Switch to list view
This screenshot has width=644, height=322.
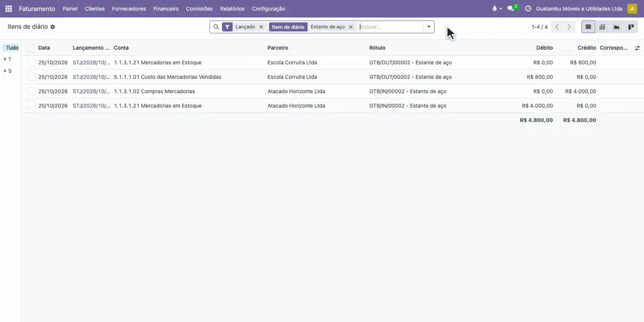click(588, 27)
